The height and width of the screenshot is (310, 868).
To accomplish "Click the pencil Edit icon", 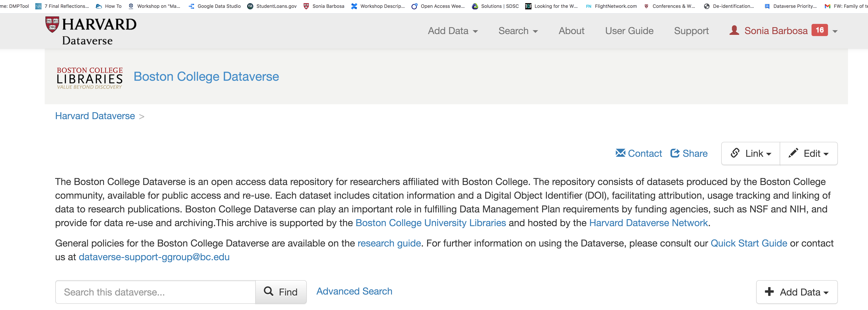I will coord(793,153).
